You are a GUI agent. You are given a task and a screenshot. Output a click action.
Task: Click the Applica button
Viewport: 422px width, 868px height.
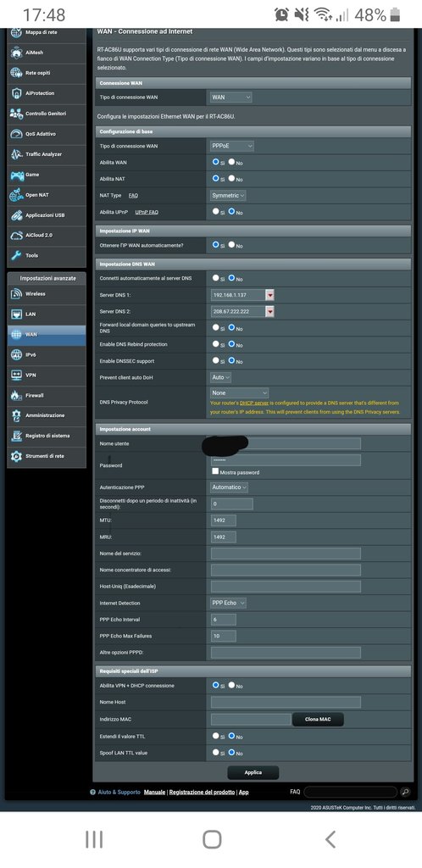[x=253, y=772]
